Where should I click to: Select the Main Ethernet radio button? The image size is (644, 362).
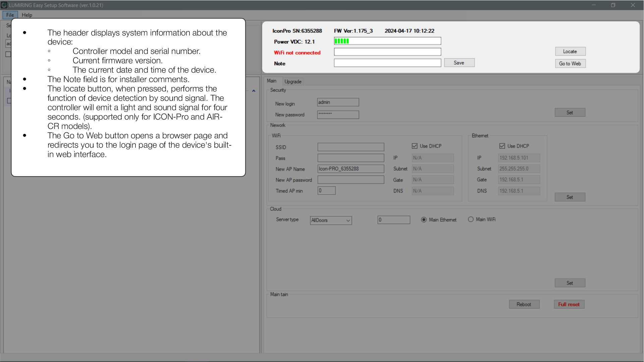(424, 219)
